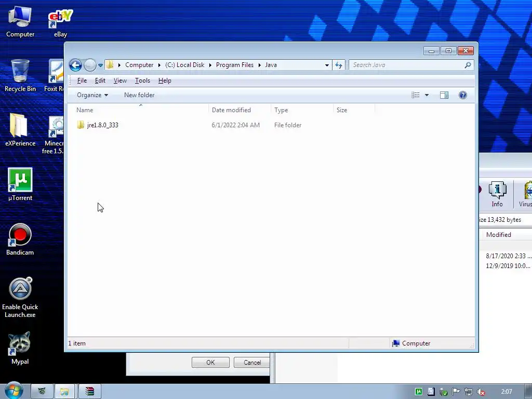Click the Action Center flag tray icon
Viewport: 532px width, 399px height.
(x=456, y=392)
